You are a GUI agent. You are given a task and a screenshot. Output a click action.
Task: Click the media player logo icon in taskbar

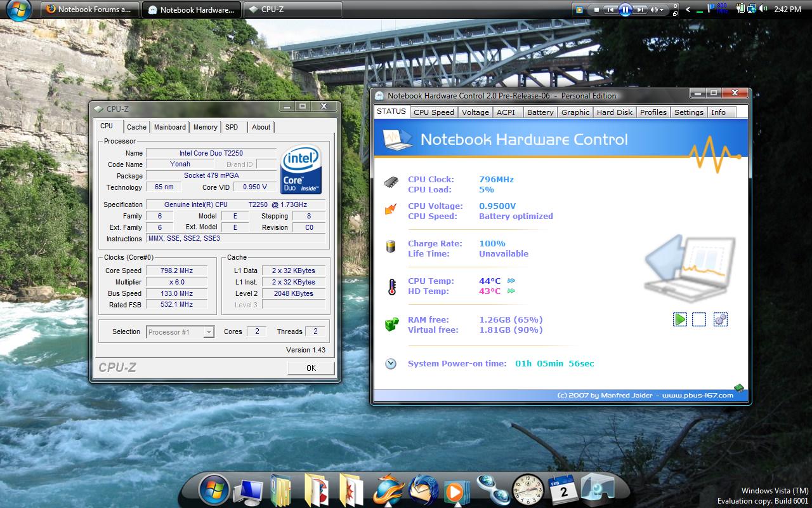(579, 10)
